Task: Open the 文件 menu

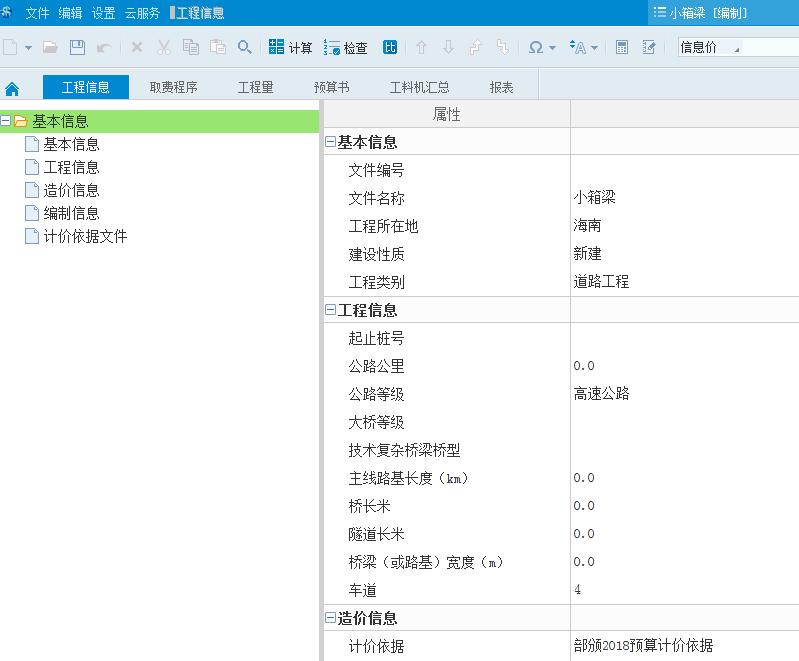Action: (x=37, y=13)
